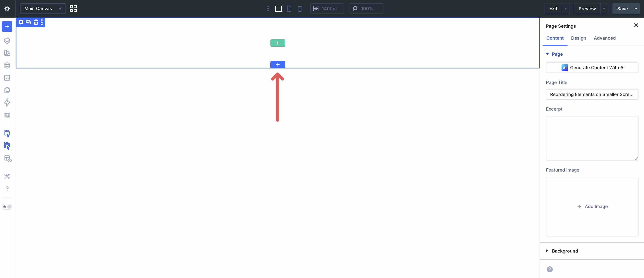Switch the preview to tablet viewport
This screenshot has height=278, width=644.
pyautogui.click(x=289, y=8)
